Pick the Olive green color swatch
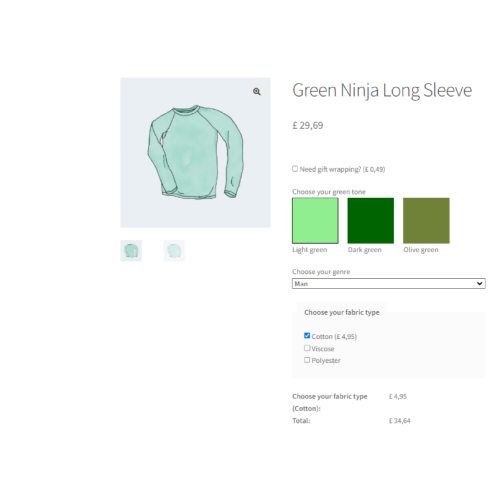The width and height of the screenshot is (500, 500). [426, 220]
